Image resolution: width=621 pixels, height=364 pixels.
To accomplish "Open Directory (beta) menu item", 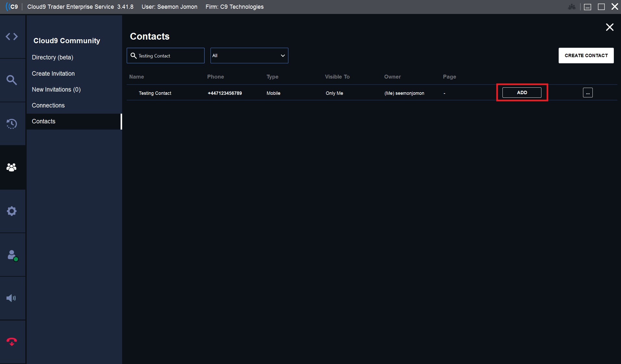I will [x=53, y=57].
